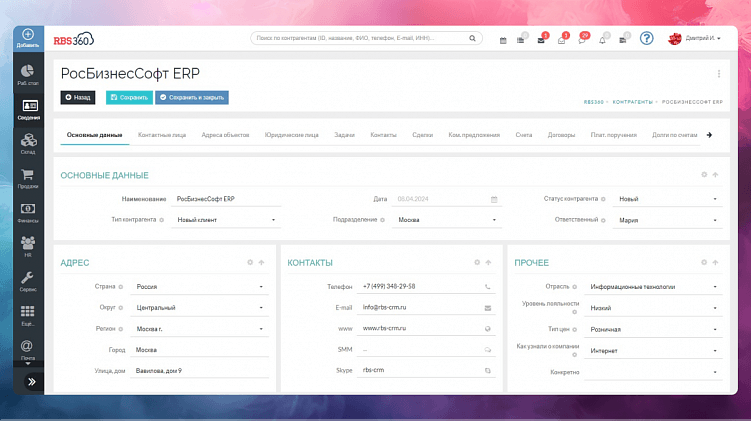
Task: Open Подразделение dropdown
Action: coord(447,220)
